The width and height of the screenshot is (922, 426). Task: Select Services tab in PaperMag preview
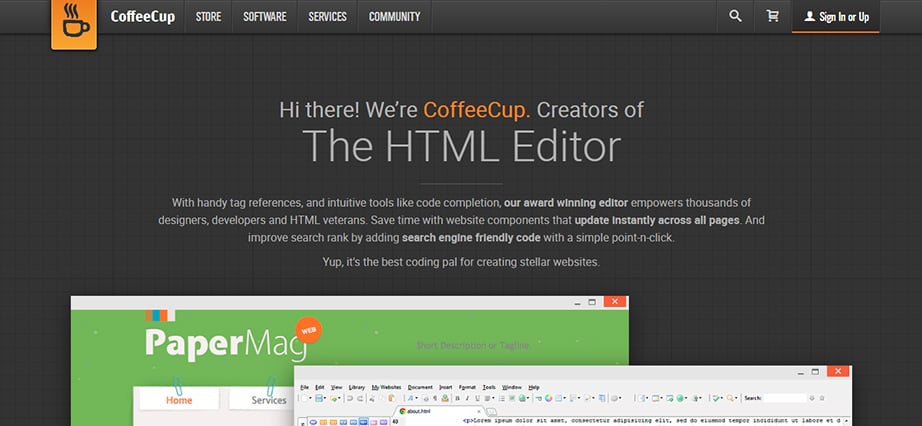[x=269, y=400]
